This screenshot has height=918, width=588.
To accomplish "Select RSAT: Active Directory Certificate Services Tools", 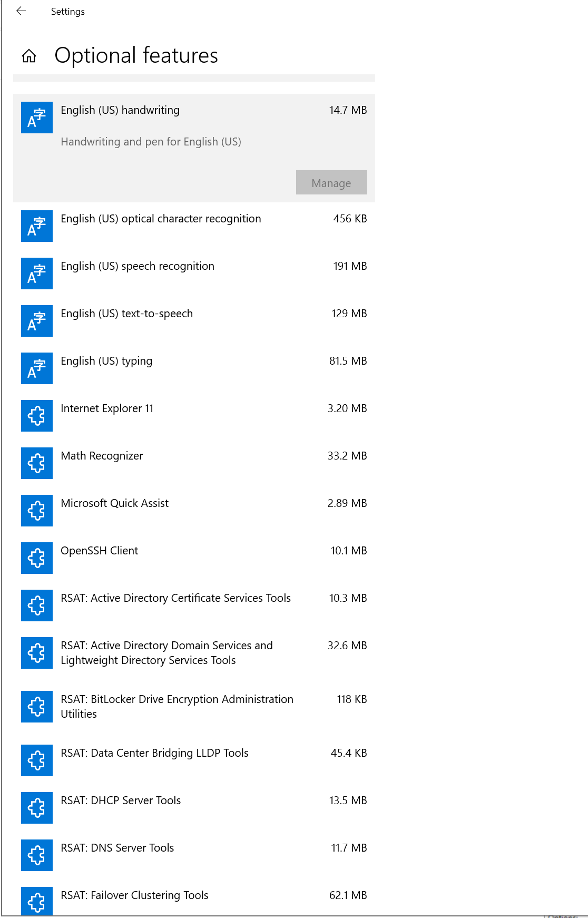I will pos(175,599).
